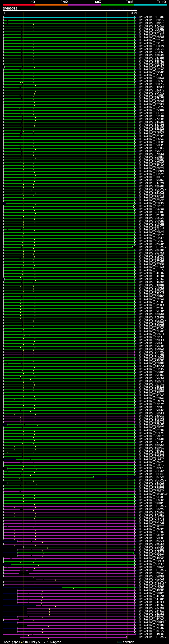Image resolution: width=169 pixels, height=644 pixels.
Task: Select label UniRef100_B8FLJ0
Action: pyautogui.click(x=152, y=113)
